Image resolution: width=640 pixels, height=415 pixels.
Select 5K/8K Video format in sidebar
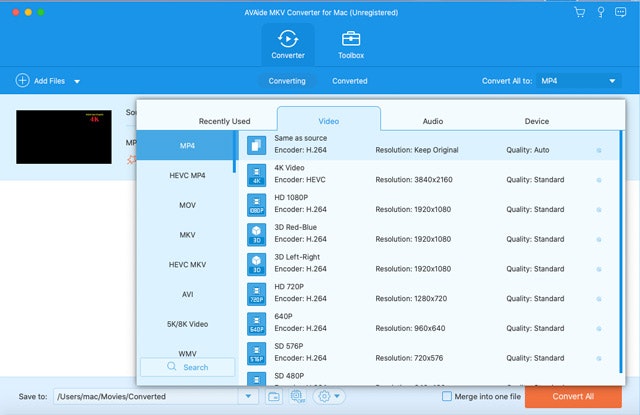(x=187, y=324)
